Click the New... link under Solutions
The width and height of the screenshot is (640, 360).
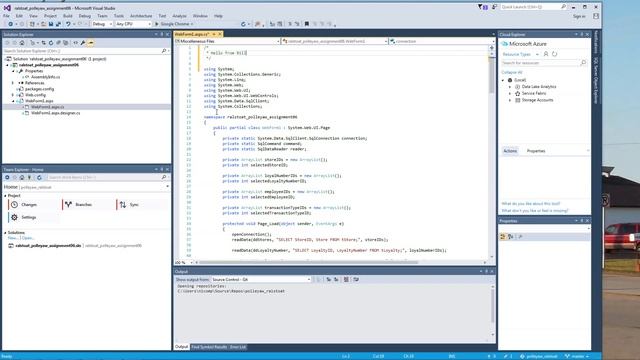pyautogui.click(x=12, y=238)
